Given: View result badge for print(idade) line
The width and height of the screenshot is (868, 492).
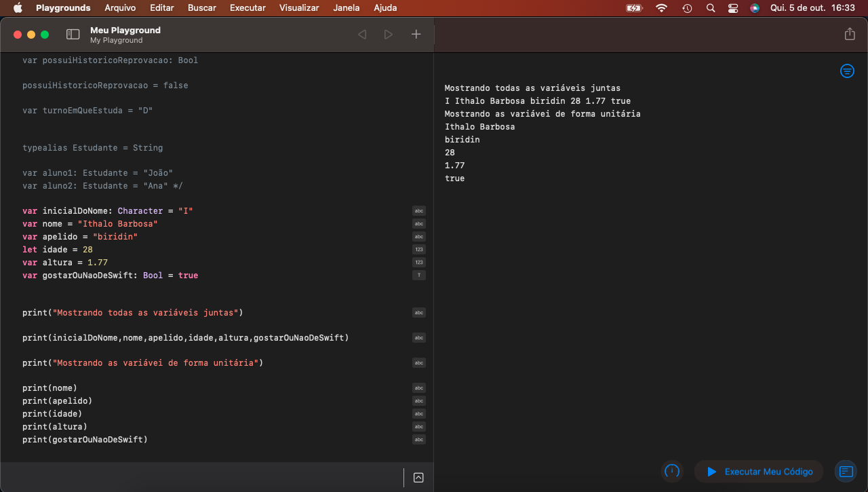Looking at the screenshot, I should [x=419, y=414].
